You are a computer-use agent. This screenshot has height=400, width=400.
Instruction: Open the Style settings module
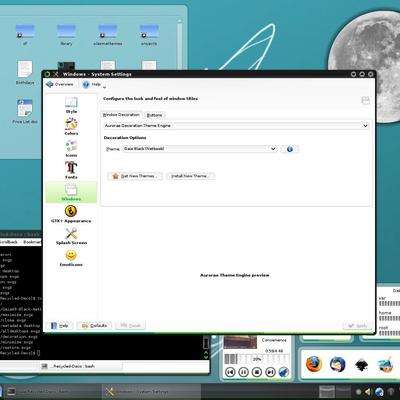tap(71, 105)
